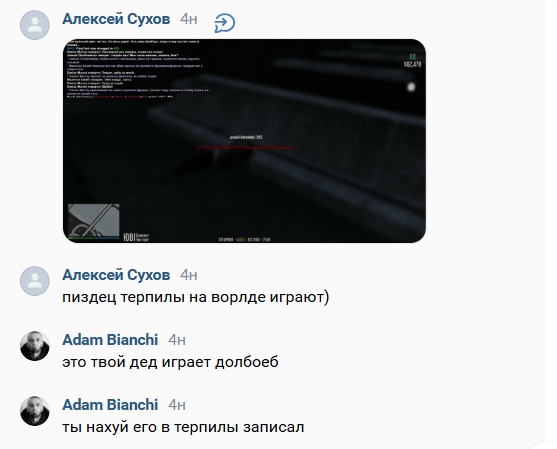This screenshot has height=449, width=557.
Task: Click the 4н timestamp above 'в терпилы записал'
Action: [177, 405]
